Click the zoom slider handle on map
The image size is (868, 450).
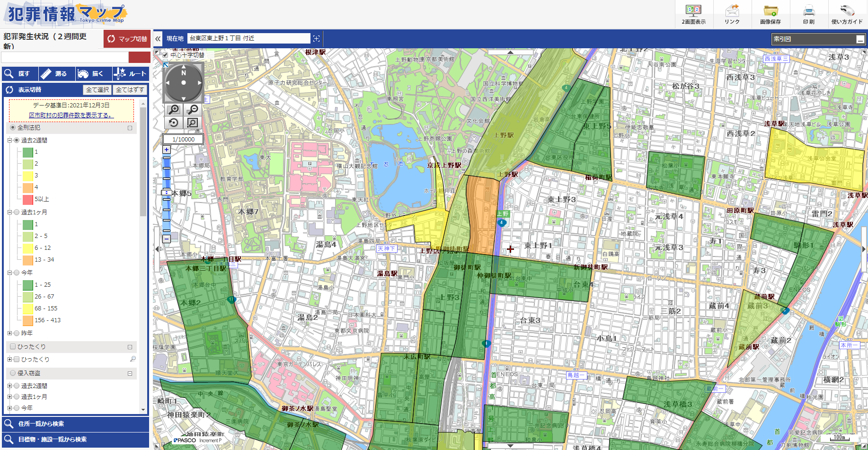click(x=167, y=193)
